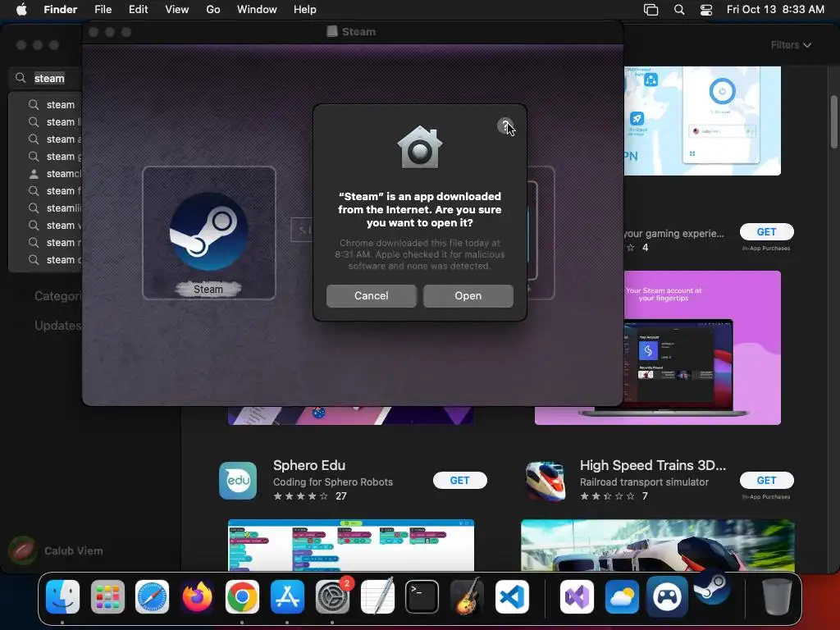Image resolution: width=840 pixels, height=630 pixels.
Task: Open the Sphero Edu coding screenshot
Action: pos(351,545)
